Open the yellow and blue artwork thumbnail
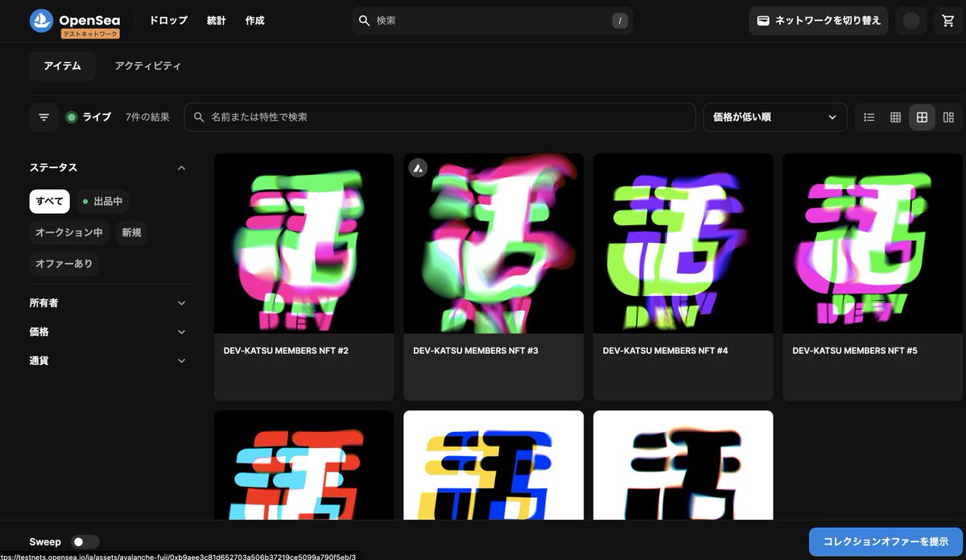This screenshot has height=560, width=966. click(493, 465)
